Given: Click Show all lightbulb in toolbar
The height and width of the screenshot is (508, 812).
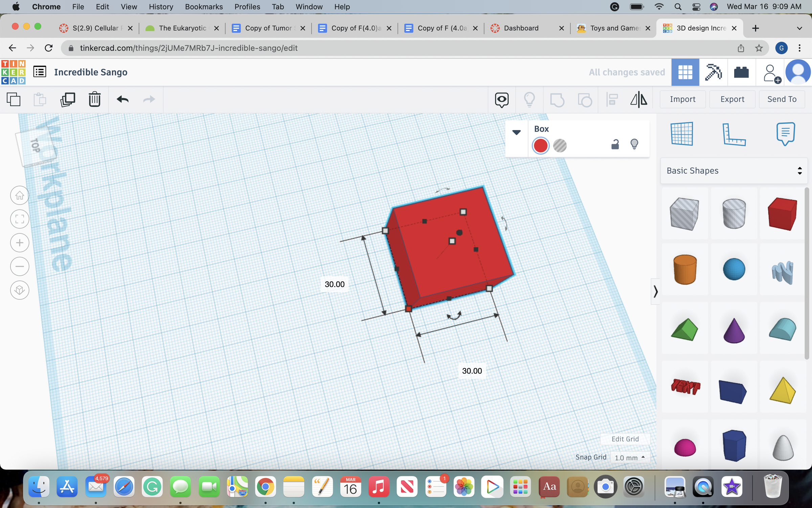Looking at the screenshot, I should click(x=529, y=100).
